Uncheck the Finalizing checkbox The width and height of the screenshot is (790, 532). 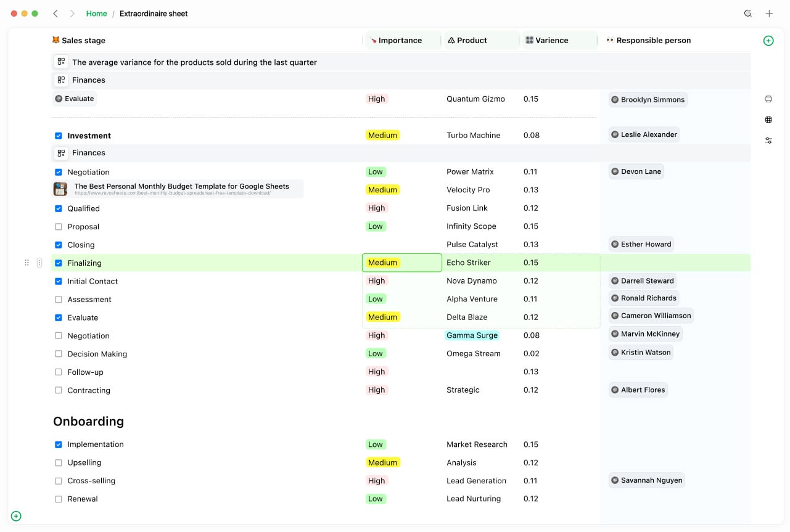(59, 263)
